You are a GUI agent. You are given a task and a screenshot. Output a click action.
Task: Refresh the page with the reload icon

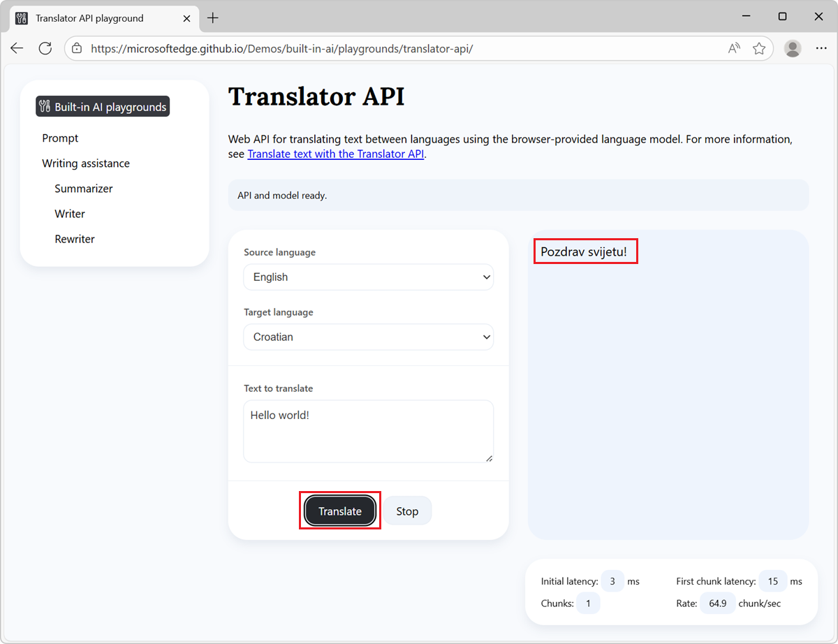click(45, 48)
